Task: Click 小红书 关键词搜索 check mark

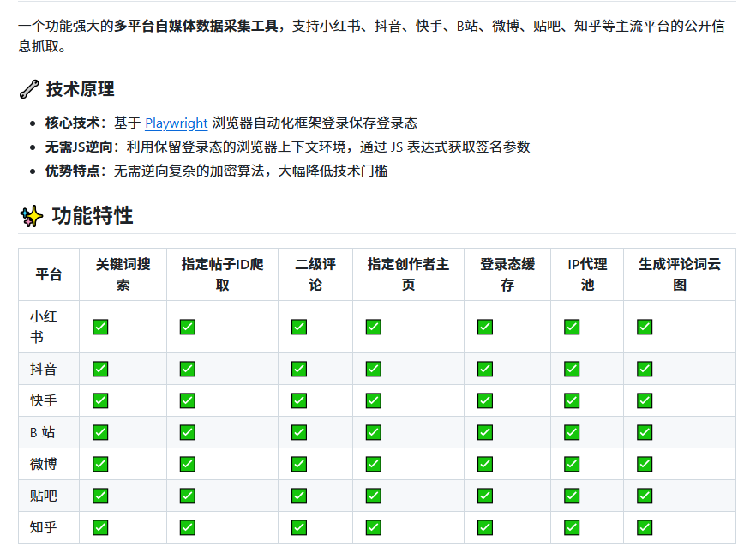Action: tap(100, 327)
